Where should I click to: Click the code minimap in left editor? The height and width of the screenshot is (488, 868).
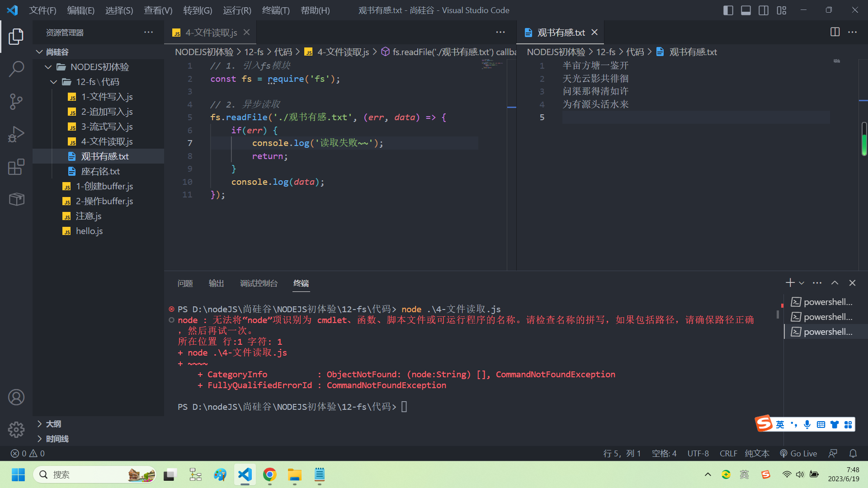click(x=493, y=64)
